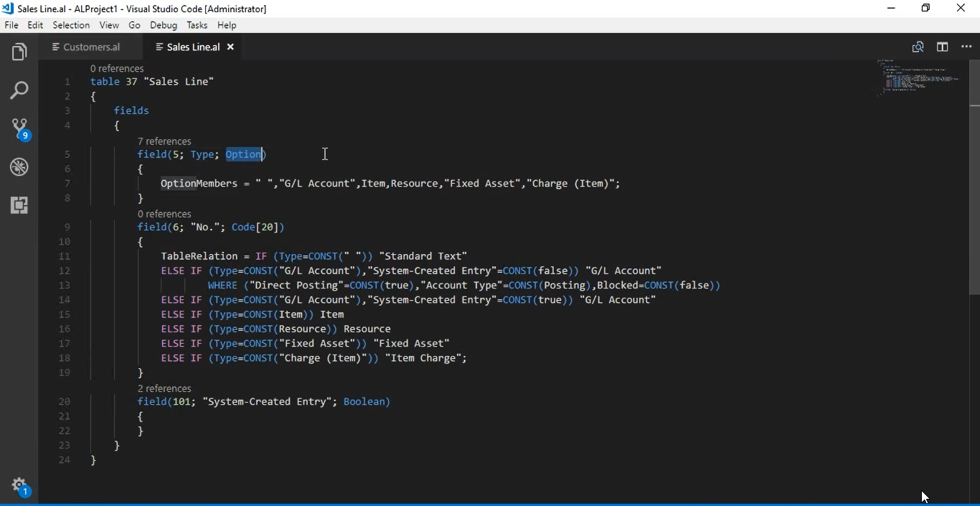
Task: Split the editor using the split icon
Action: (x=943, y=47)
